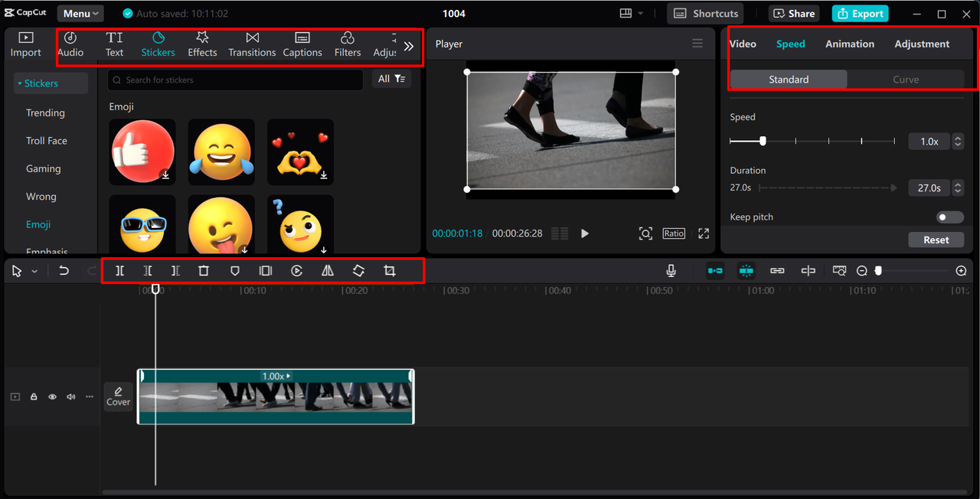The width and height of the screenshot is (980, 499).
Task: Open the Filters tab
Action: 348,44
